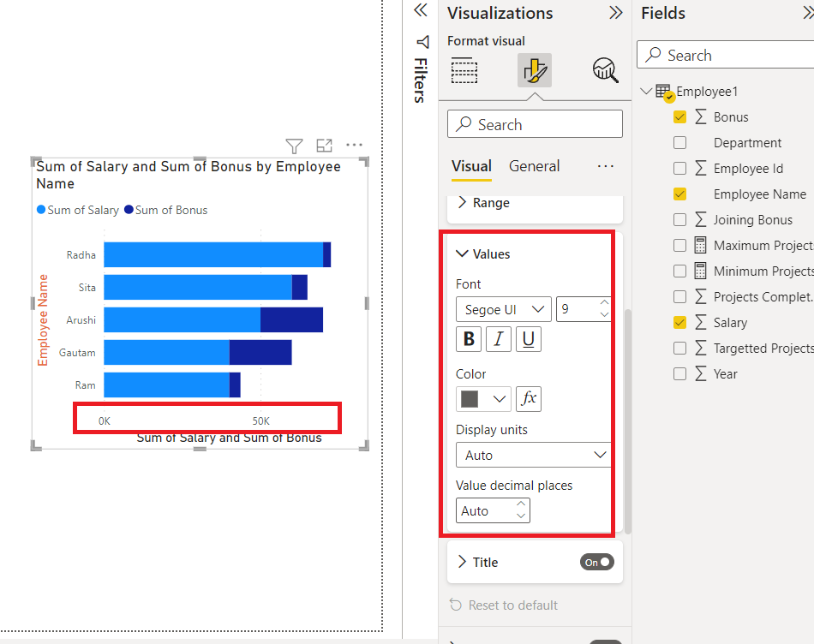The image size is (814, 644).
Task: Apply underline formatting to values font
Action: [529, 338]
